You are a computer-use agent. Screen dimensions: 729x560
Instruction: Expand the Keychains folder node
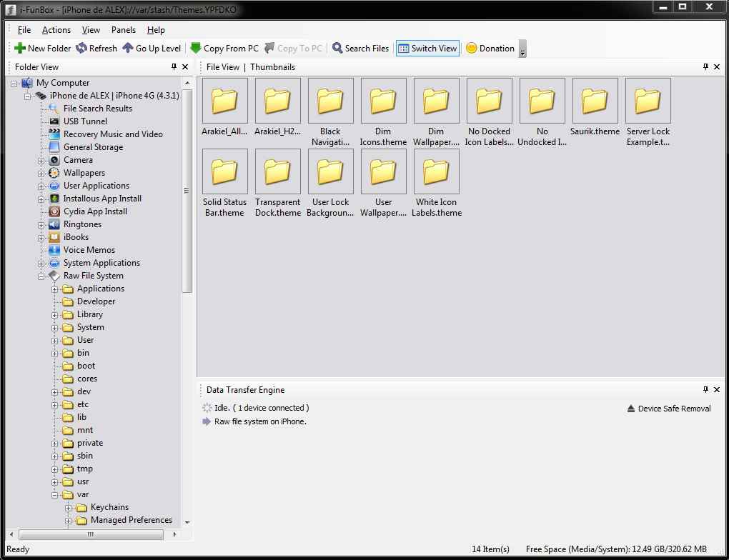[x=68, y=508]
